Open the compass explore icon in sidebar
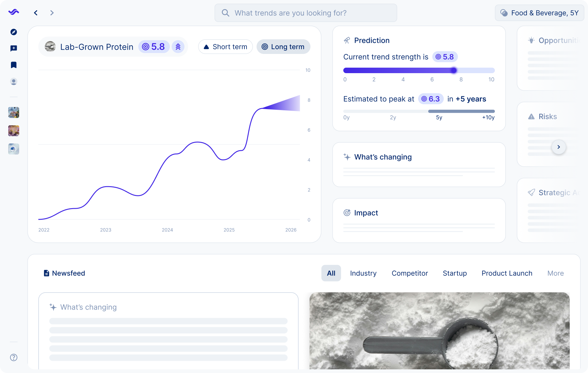Viewport: 588px width, 373px height. 13,32
